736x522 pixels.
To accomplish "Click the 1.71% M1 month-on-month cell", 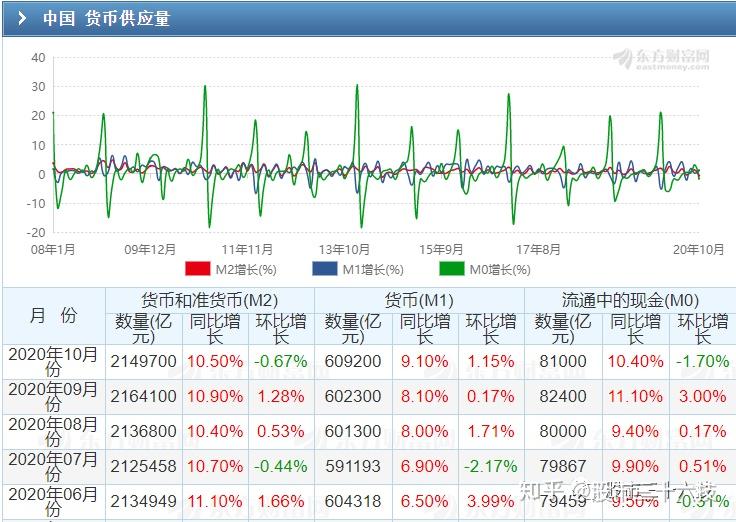I will (x=491, y=431).
